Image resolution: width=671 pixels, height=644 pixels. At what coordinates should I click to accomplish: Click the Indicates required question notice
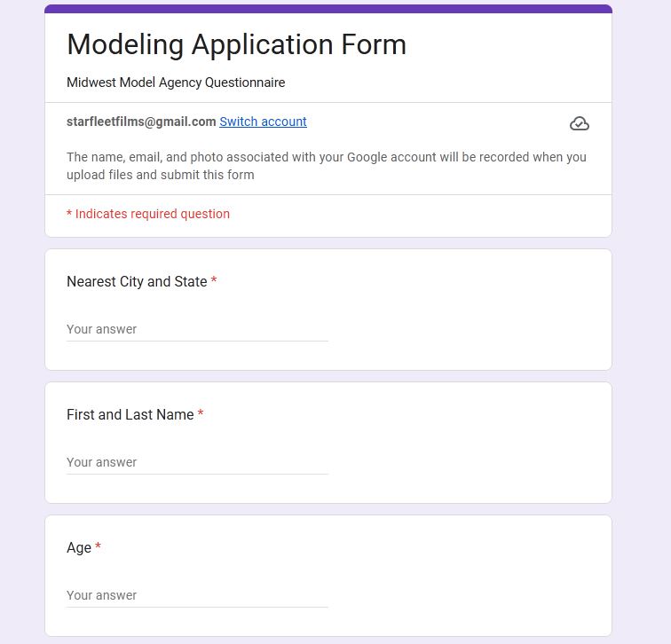click(x=152, y=214)
